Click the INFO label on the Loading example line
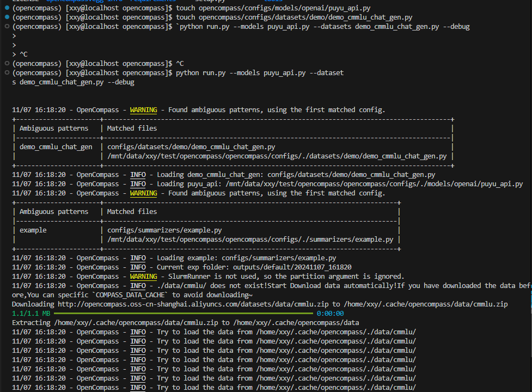The image size is (532, 392). (138, 258)
